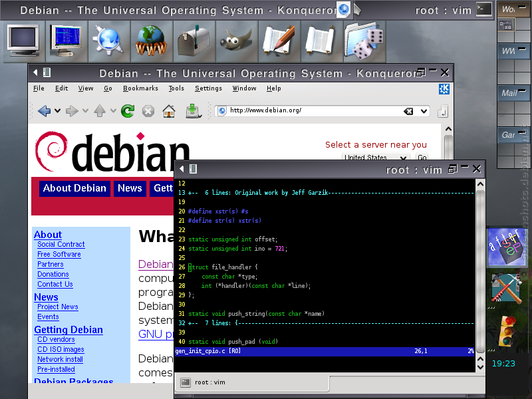Launch Konqueror globe-gear icon in launcher bar
532x399 pixels.
[108, 41]
